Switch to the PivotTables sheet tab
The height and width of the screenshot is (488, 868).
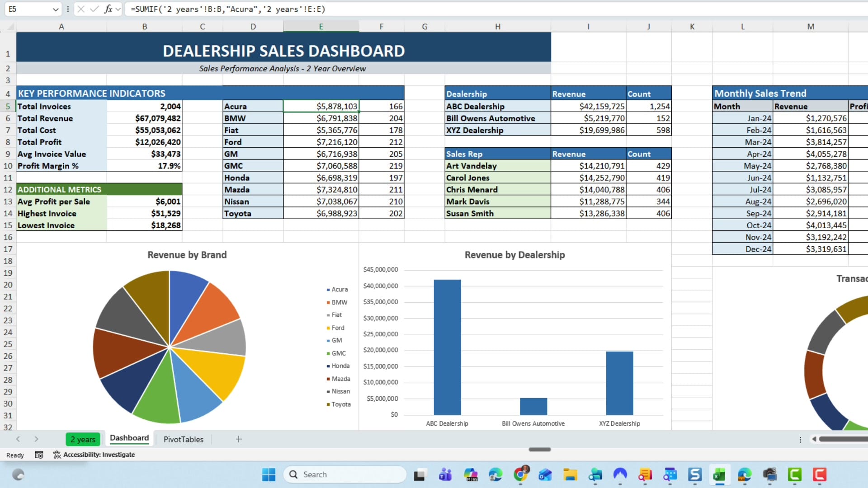coord(183,439)
